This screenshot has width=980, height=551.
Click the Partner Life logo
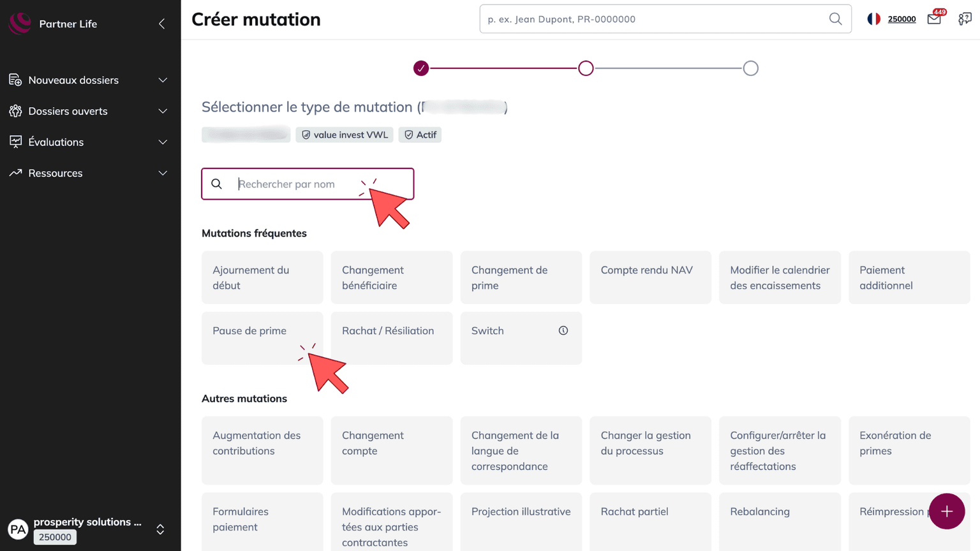tap(20, 24)
